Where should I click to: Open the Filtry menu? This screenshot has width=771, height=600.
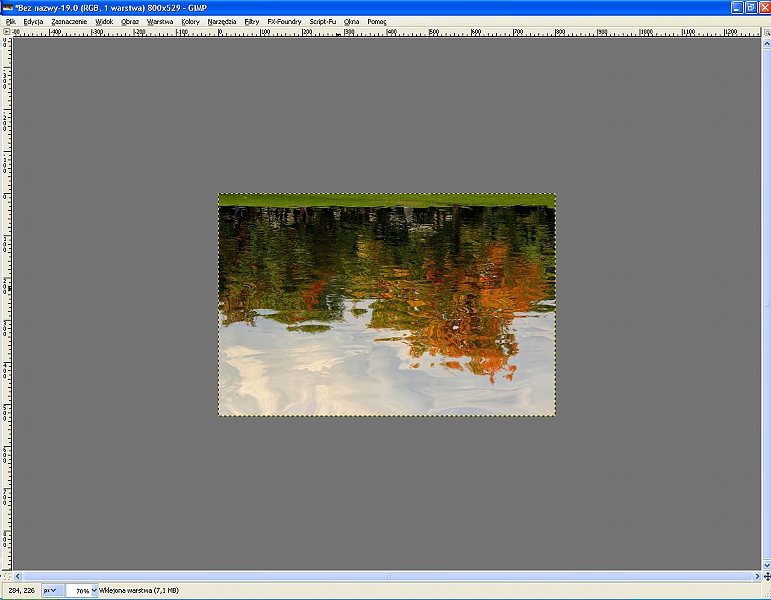click(251, 21)
